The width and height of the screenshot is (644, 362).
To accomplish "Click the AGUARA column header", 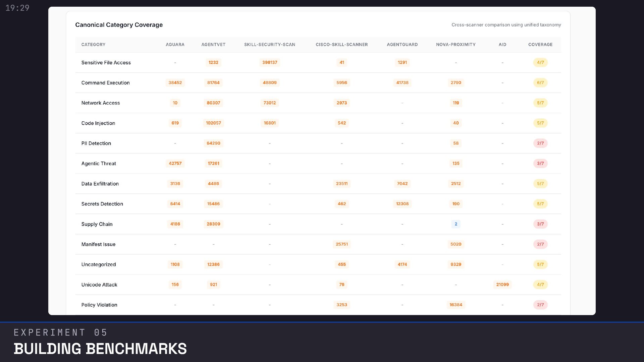I will coord(175,45).
